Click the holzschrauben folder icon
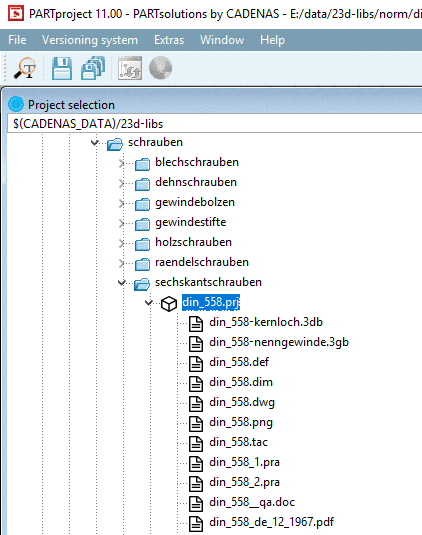This screenshot has height=535, width=422. [x=142, y=244]
